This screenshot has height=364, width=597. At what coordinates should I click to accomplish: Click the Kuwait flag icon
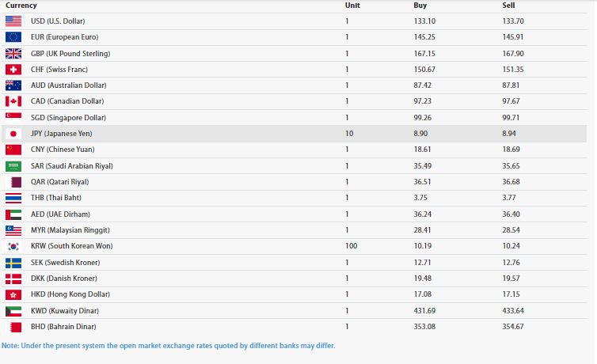coord(13,310)
